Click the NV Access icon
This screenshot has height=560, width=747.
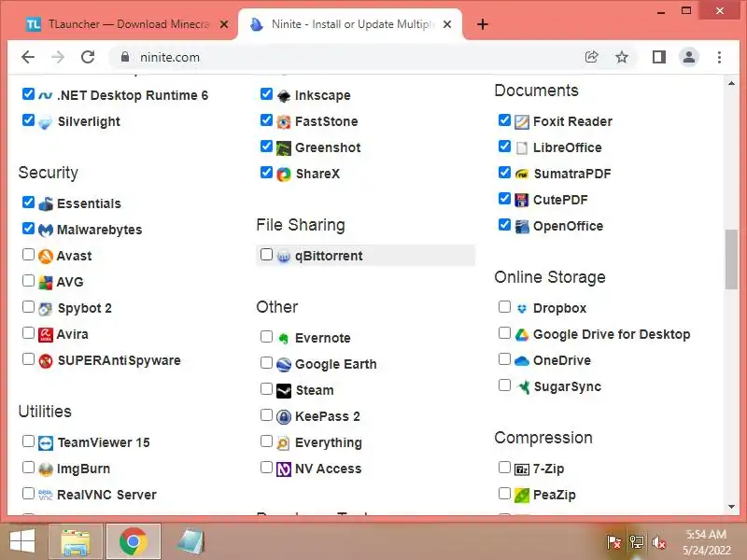284,469
